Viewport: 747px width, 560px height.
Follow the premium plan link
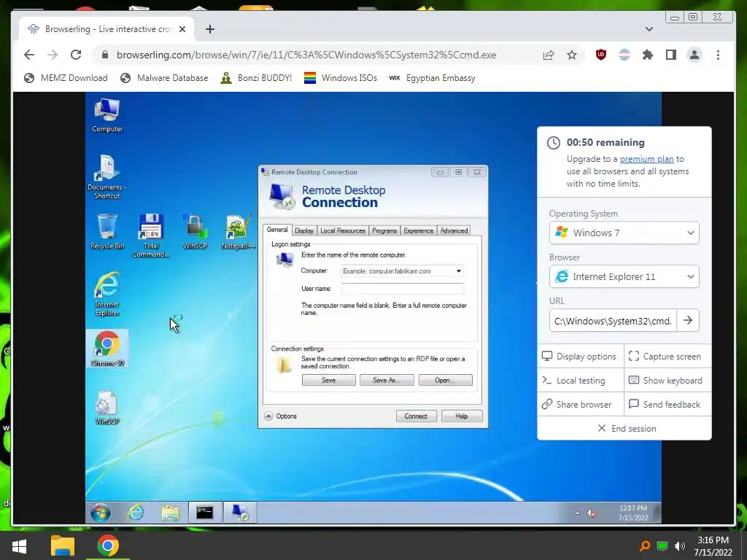coord(646,159)
